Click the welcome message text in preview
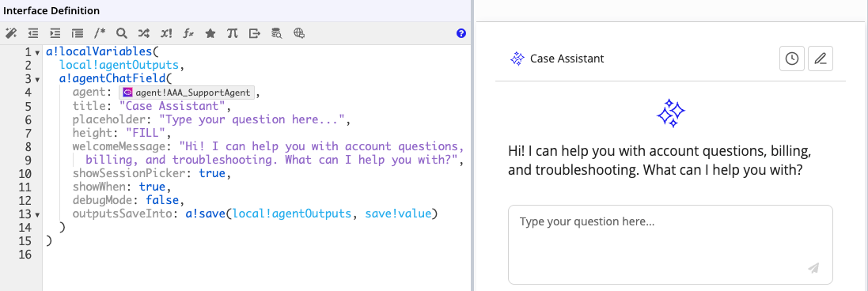Screen dimensions: 868x291 click(660, 161)
